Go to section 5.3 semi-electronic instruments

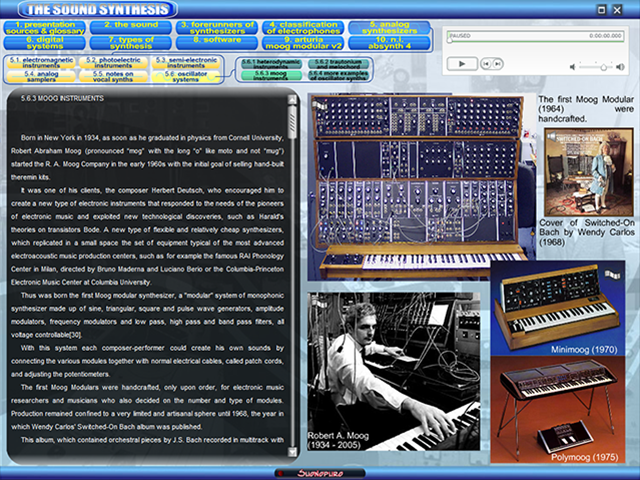point(186,62)
